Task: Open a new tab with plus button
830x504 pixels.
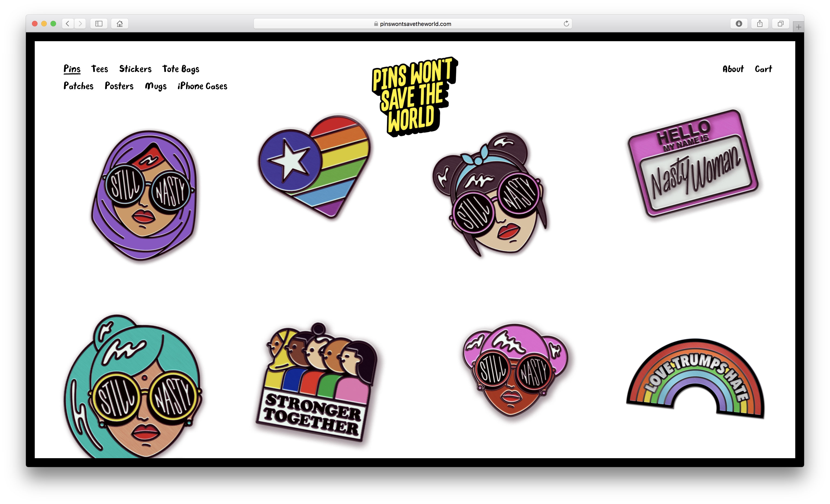Action: coord(798,27)
